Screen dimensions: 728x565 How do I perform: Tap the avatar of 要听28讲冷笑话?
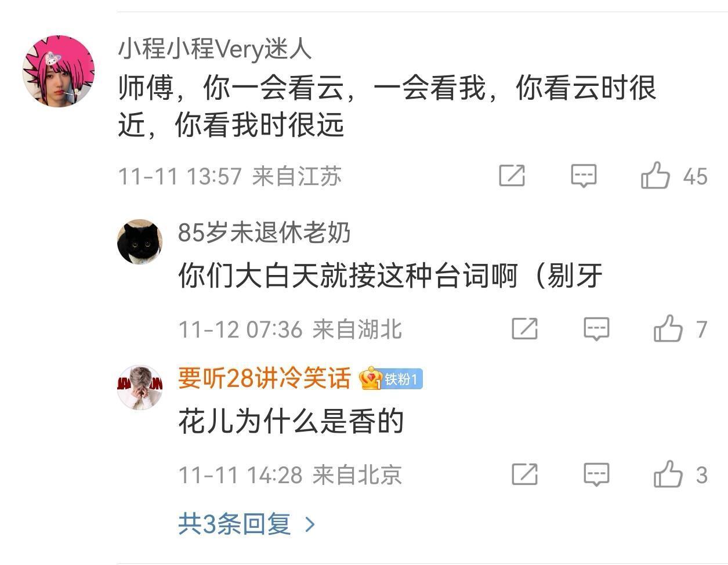pos(140,387)
